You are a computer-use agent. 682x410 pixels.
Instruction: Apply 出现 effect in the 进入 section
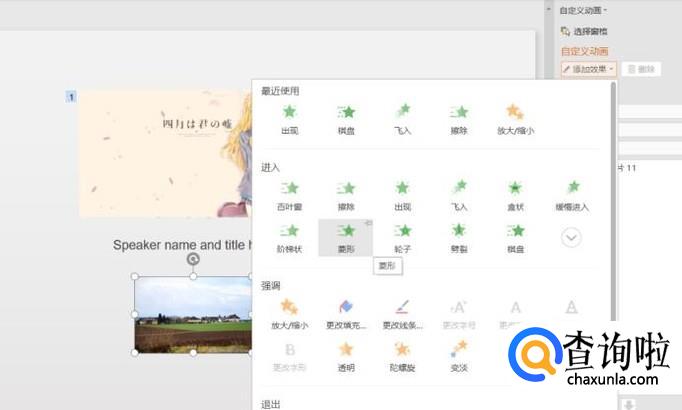(x=402, y=196)
